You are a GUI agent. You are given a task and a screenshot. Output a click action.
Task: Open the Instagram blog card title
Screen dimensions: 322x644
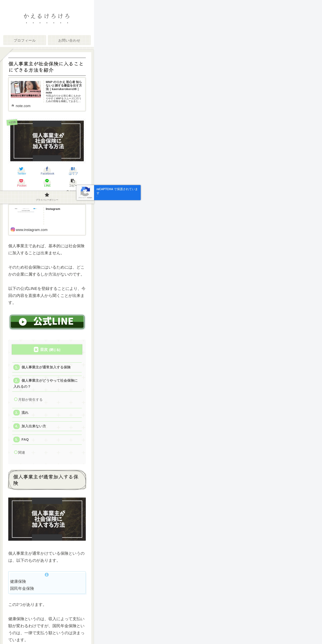coord(53,209)
